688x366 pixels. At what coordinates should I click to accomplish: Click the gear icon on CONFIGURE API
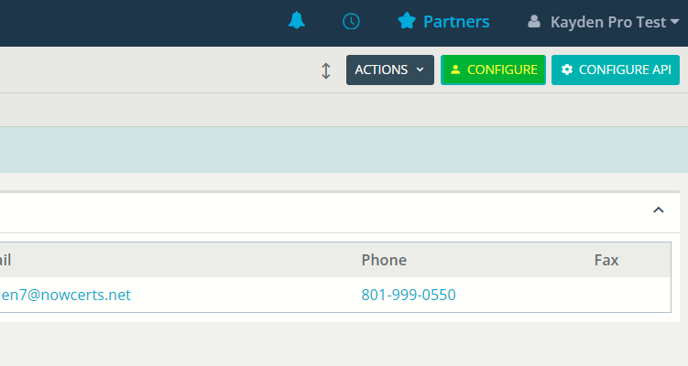[x=567, y=70]
